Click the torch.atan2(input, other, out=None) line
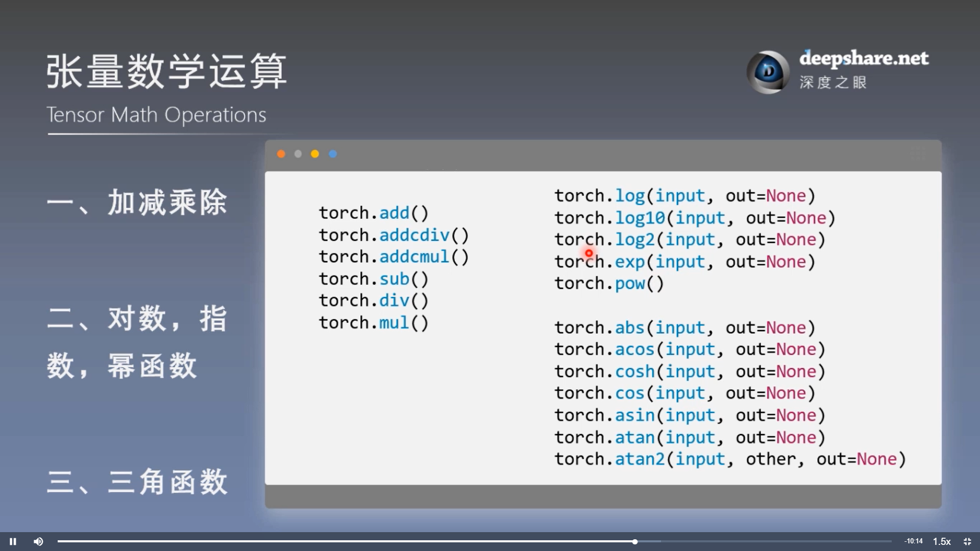Viewport: 980px width, 551px height. 730,460
